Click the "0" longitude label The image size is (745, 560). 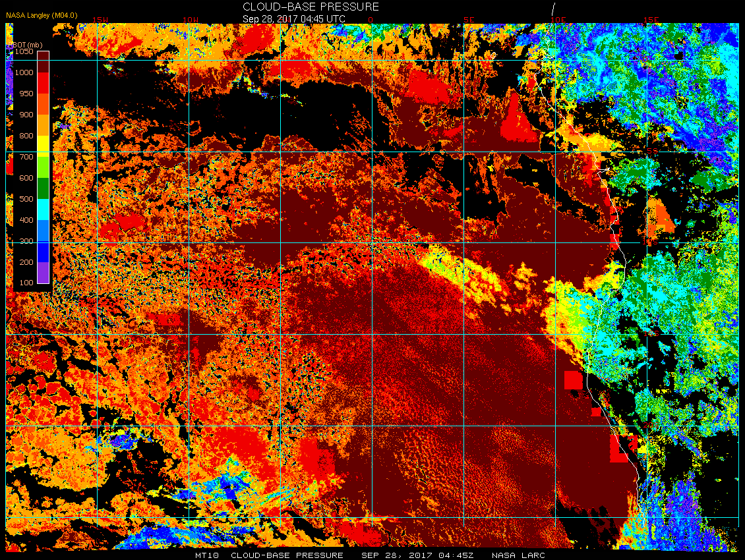[371, 20]
